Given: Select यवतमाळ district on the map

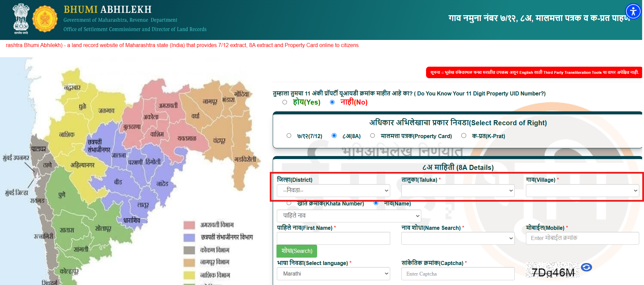Looking at the screenshot, I should [x=186, y=138].
